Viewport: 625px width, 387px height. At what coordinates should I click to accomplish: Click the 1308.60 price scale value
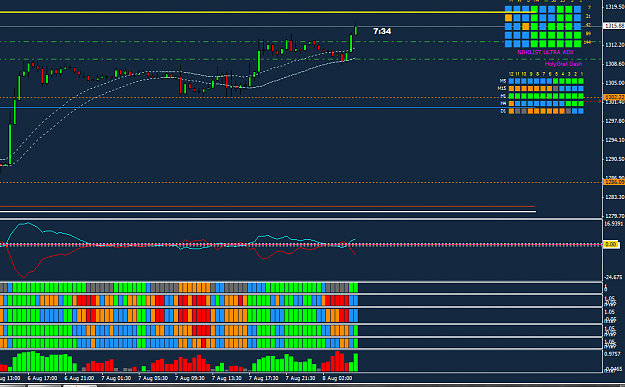[x=615, y=64]
